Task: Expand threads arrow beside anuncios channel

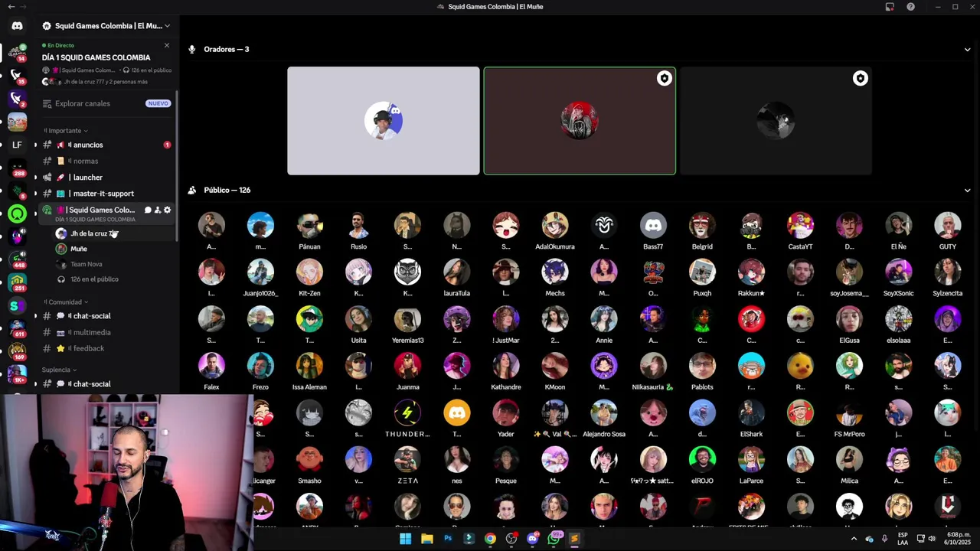Action: pyautogui.click(x=34, y=145)
